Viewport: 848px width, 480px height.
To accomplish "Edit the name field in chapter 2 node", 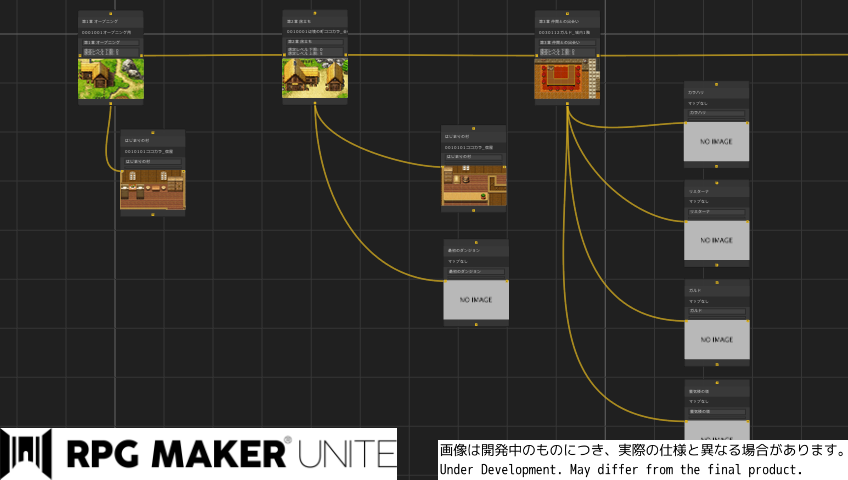I will point(315,42).
